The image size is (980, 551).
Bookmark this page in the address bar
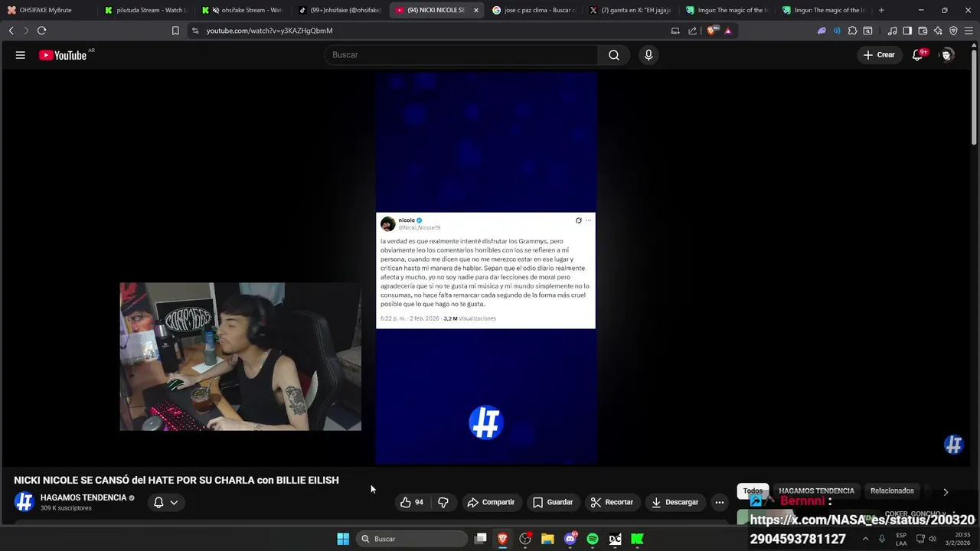tap(175, 31)
